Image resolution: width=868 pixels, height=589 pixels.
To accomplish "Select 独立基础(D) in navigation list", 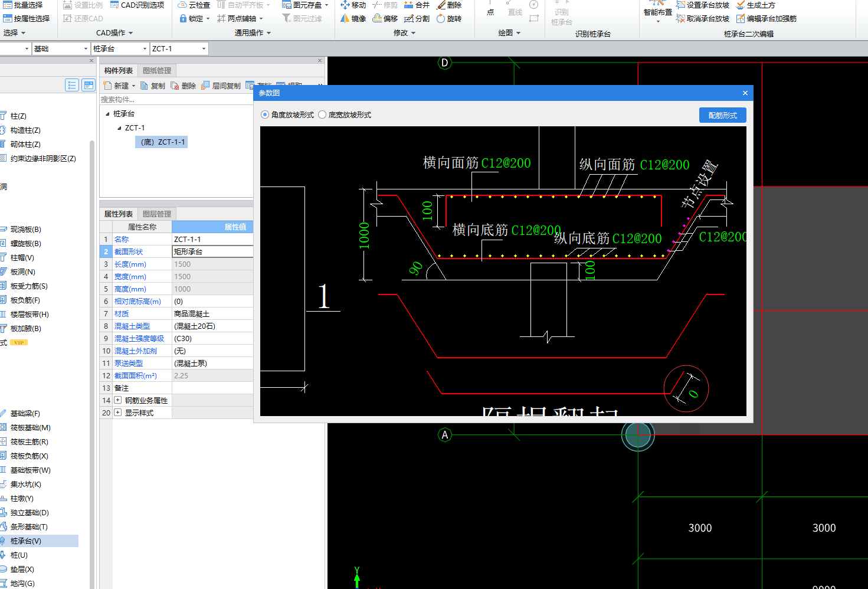I will point(30,513).
